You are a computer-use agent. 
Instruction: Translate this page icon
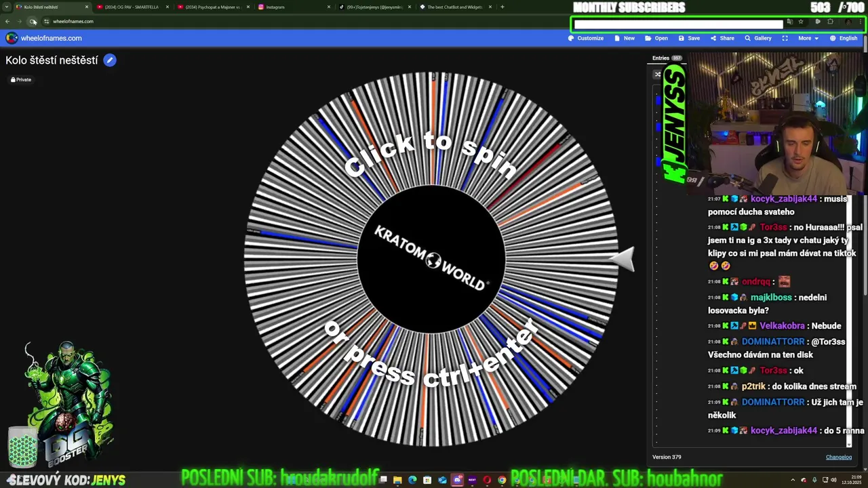pyautogui.click(x=789, y=22)
